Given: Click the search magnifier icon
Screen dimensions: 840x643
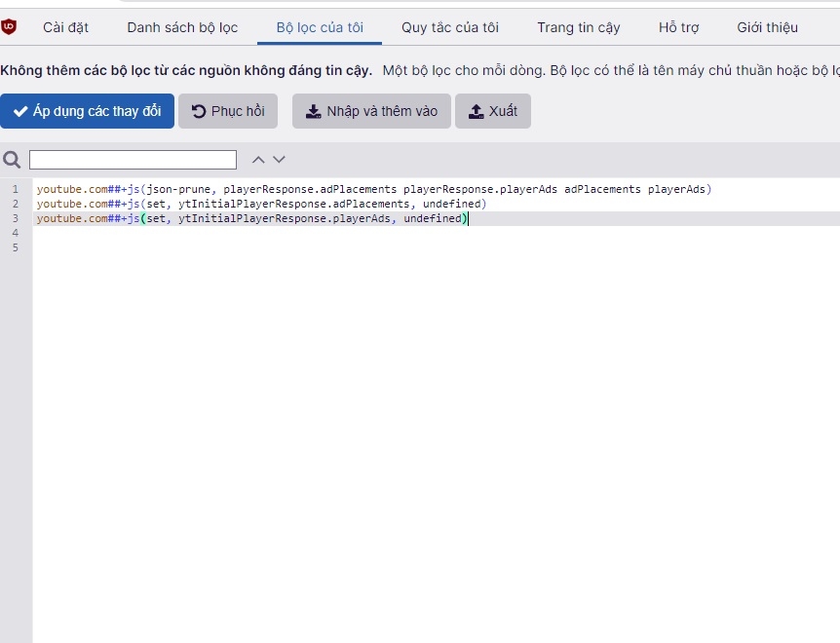Looking at the screenshot, I should [12, 160].
